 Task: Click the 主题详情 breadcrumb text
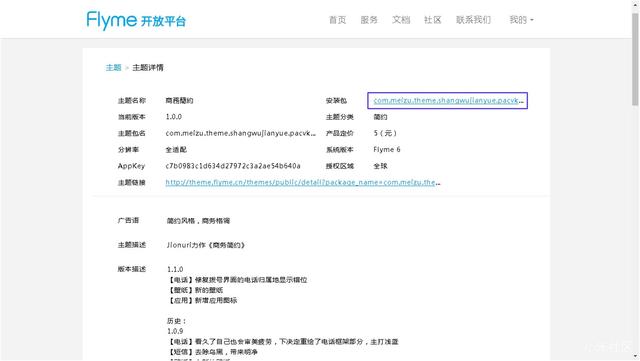tap(148, 67)
